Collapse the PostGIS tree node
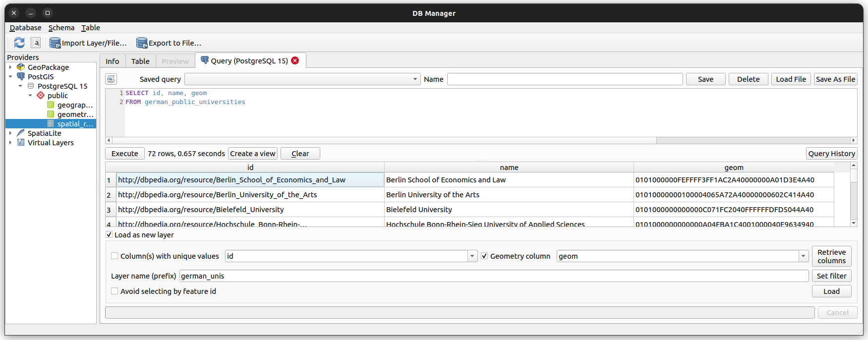Screen dimensions: 868x340 coord(10,77)
